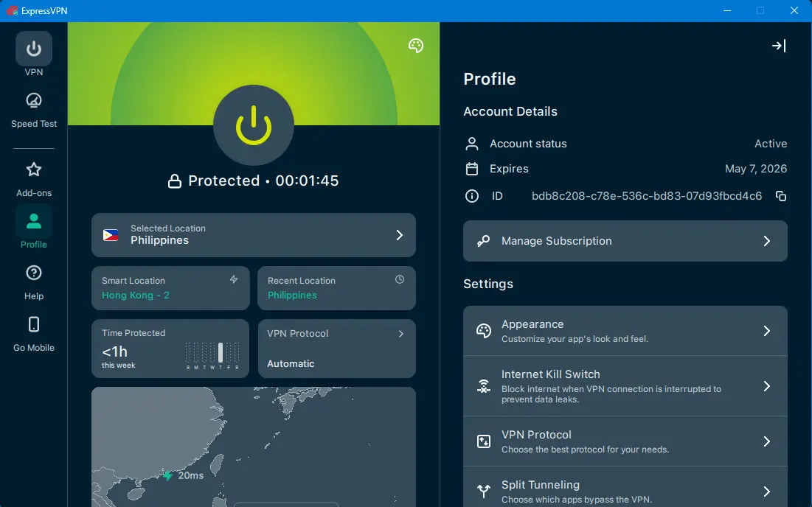Click the calendar icon next to Expires

[x=472, y=169]
